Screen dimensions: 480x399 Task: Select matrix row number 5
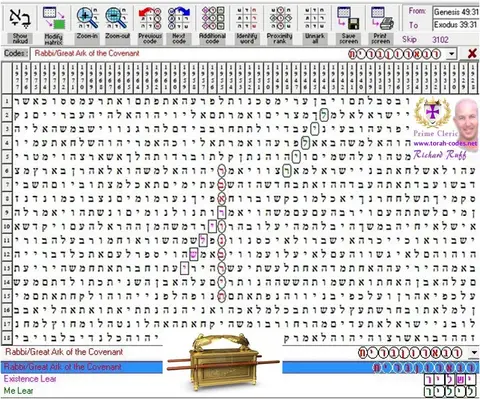pos(7,157)
